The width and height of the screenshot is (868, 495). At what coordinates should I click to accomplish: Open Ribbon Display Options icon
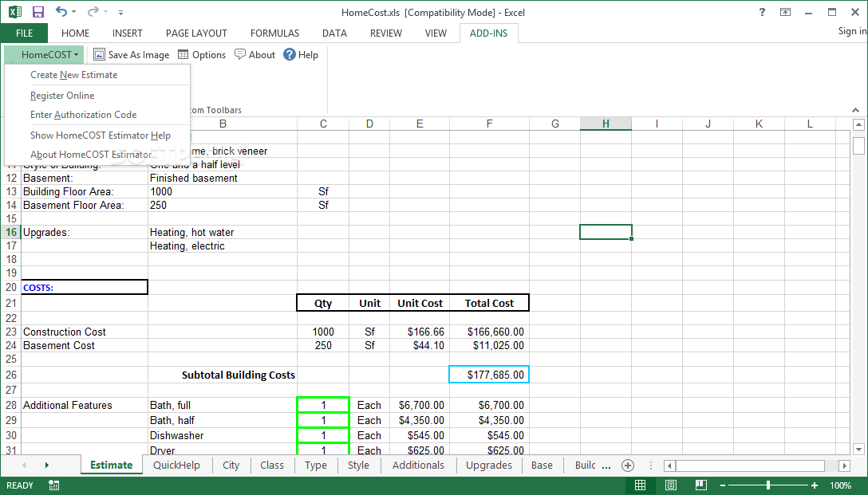786,12
